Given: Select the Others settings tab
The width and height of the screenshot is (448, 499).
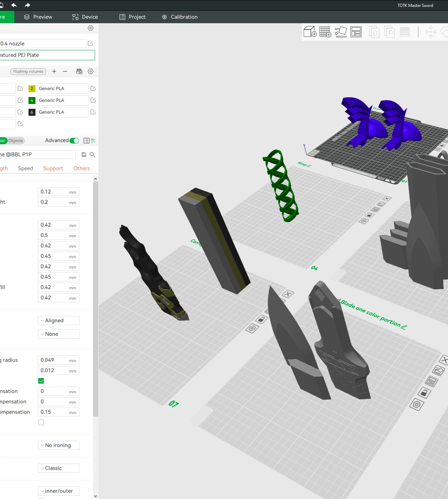Looking at the screenshot, I should tap(81, 168).
